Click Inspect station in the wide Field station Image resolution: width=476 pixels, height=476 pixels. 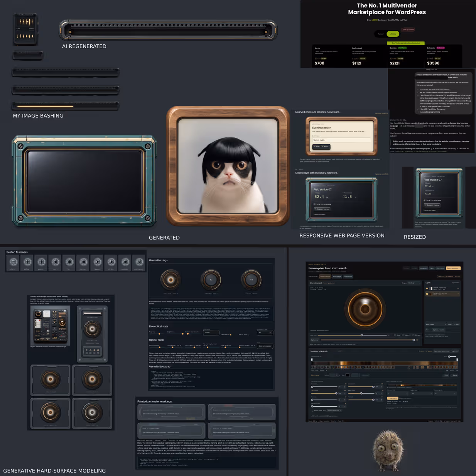322,209
